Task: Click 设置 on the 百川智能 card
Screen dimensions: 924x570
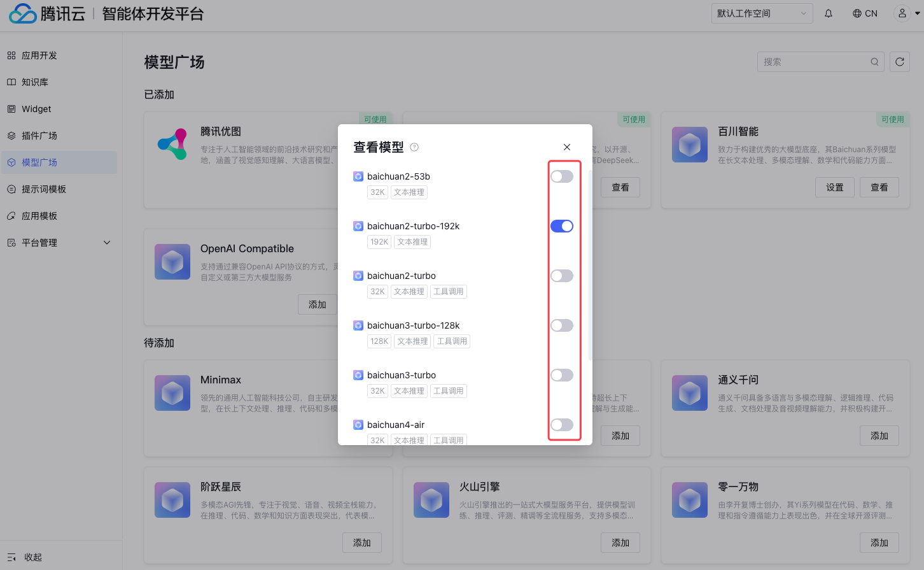Action: tap(835, 187)
